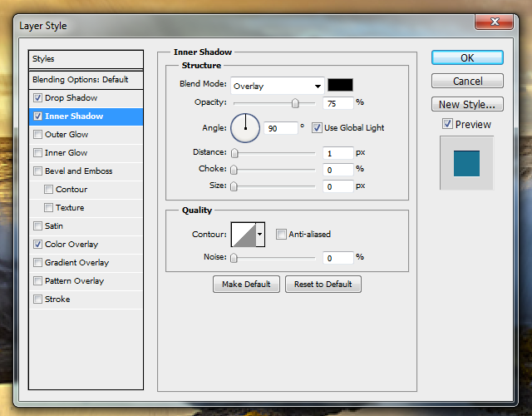
Task: Select the Inner Glow label
Action: (66, 153)
